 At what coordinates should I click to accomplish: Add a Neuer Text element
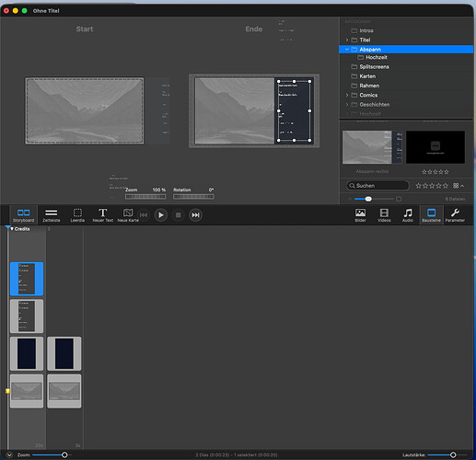coord(103,215)
